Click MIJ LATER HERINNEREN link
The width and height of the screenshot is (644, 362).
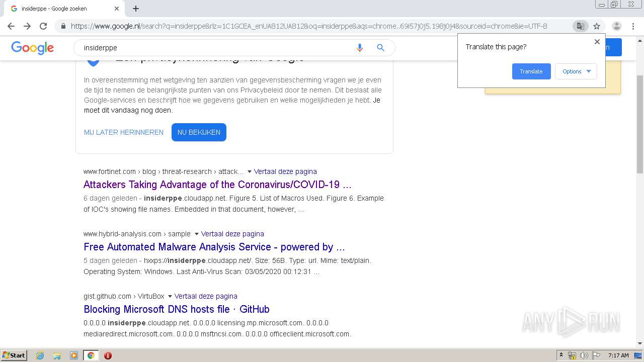124,132
